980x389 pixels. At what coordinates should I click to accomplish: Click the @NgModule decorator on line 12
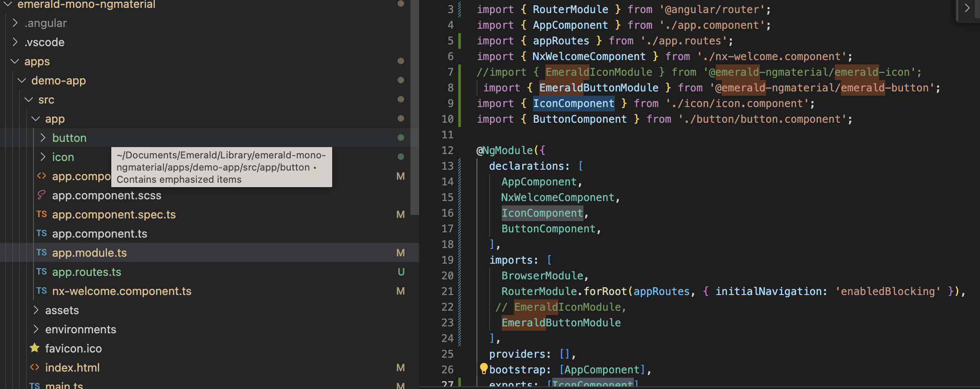505,151
